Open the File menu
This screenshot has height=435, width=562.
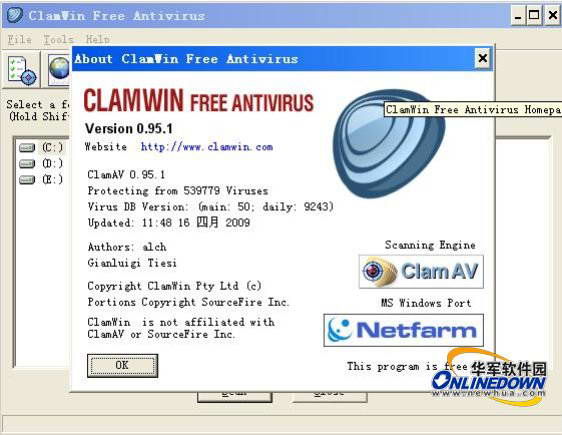pos(20,39)
